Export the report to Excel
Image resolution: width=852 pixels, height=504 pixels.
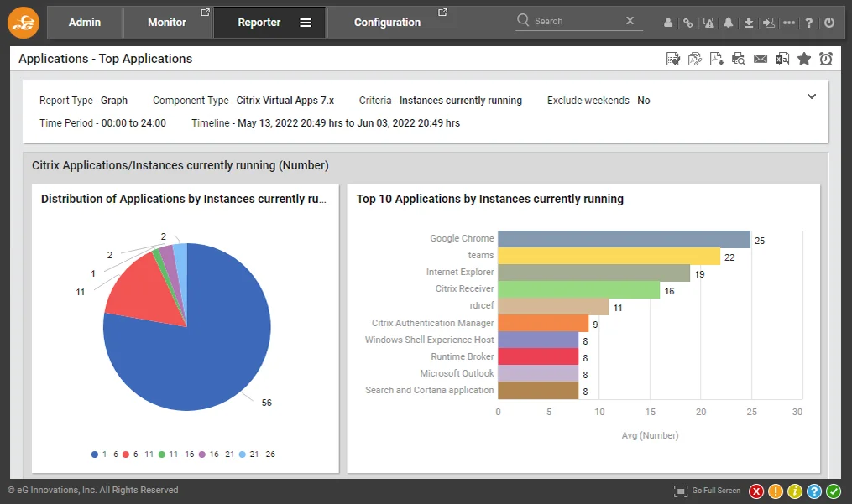[781, 59]
